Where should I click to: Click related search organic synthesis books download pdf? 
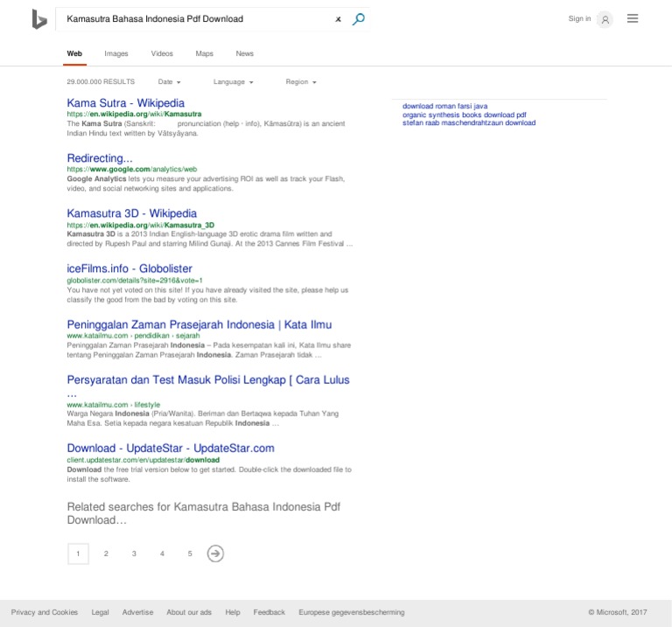tap(464, 115)
